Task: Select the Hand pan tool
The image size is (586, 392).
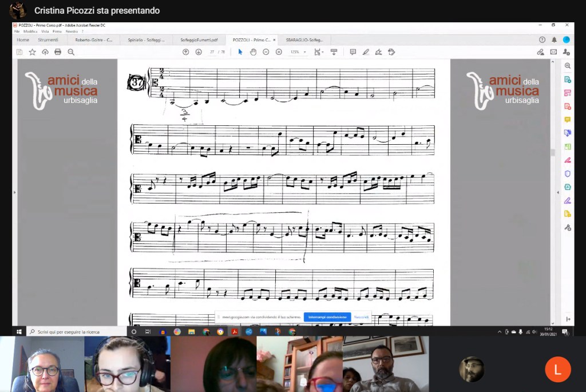Action: click(x=253, y=52)
